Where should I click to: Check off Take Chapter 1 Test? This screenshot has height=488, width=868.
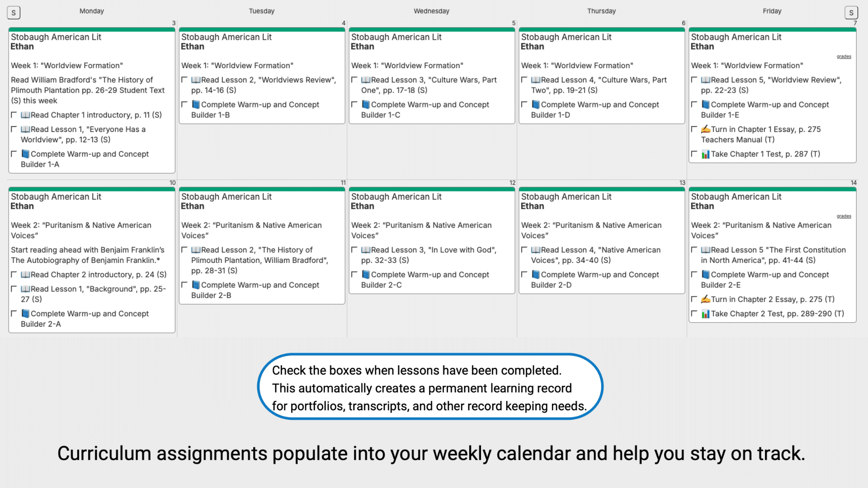pos(694,154)
